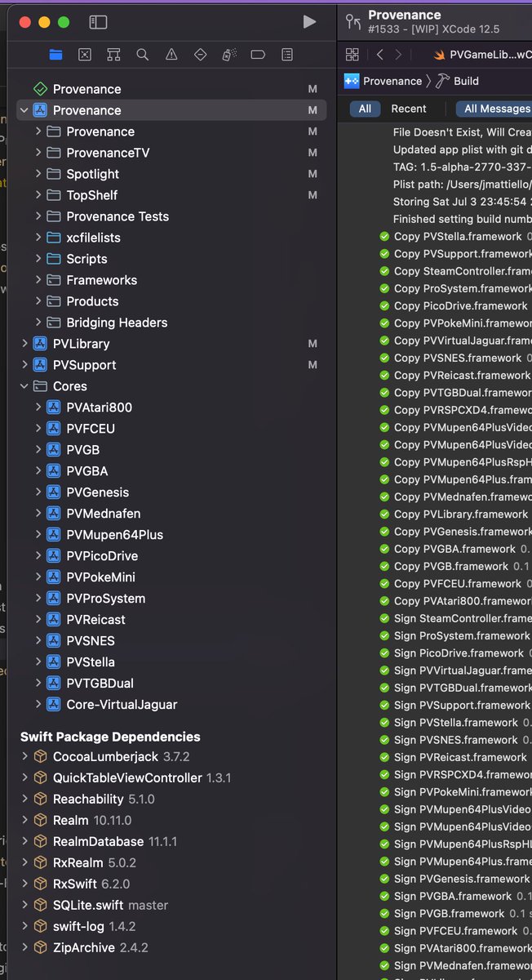Open the Issue navigator warning icon
Image resolution: width=532 pixels, height=980 pixels.
(x=171, y=55)
